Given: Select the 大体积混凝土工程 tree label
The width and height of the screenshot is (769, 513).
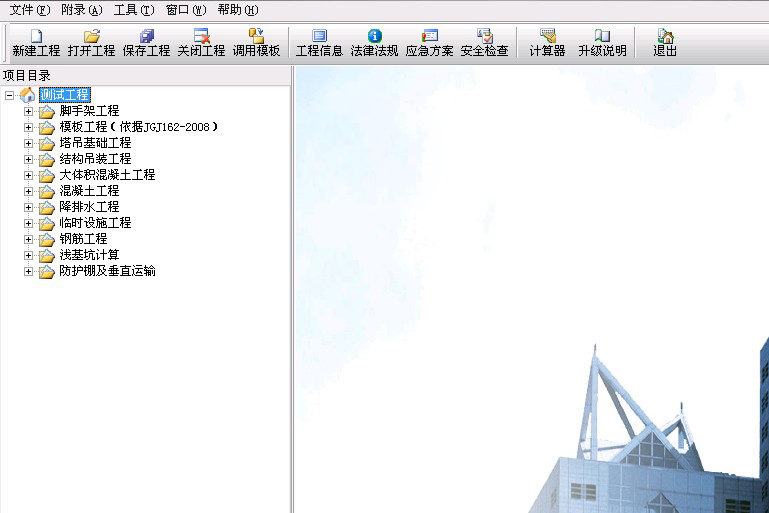Looking at the screenshot, I should coord(107,175).
